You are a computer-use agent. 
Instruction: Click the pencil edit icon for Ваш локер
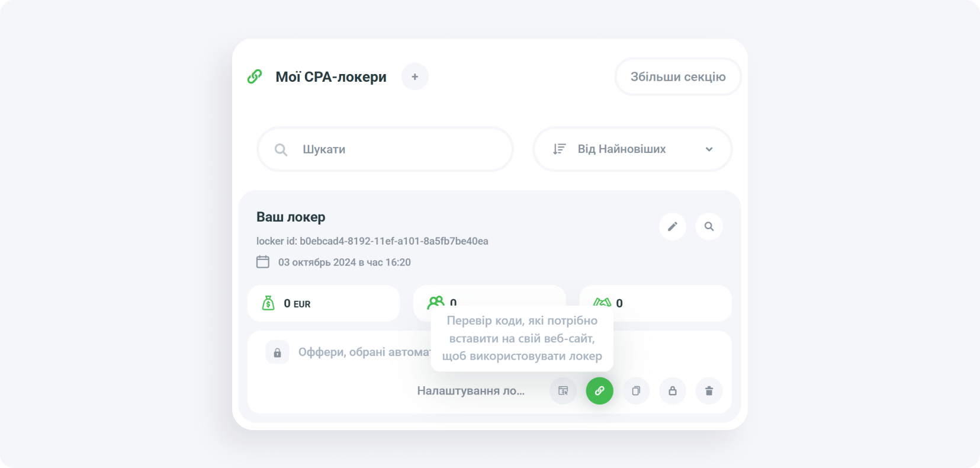672,226
